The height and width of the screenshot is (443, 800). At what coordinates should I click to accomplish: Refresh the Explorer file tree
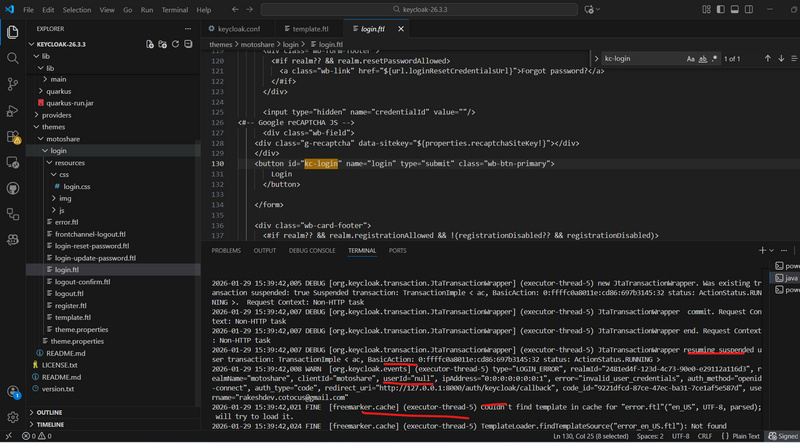(x=175, y=44)
